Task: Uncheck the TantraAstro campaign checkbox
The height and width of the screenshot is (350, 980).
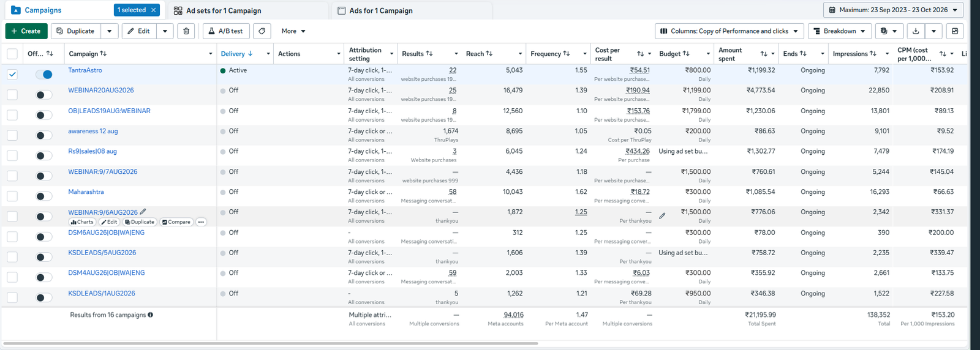Action: point(12,75)
